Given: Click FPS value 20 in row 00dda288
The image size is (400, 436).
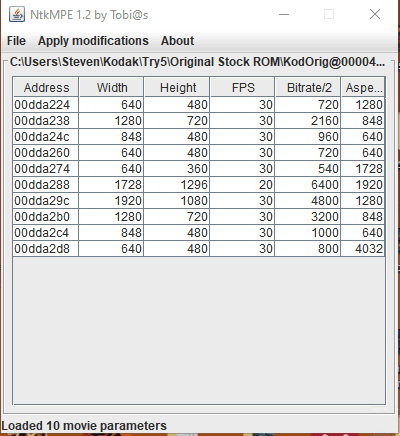Looking at the screenshot, I should (242, 185).
